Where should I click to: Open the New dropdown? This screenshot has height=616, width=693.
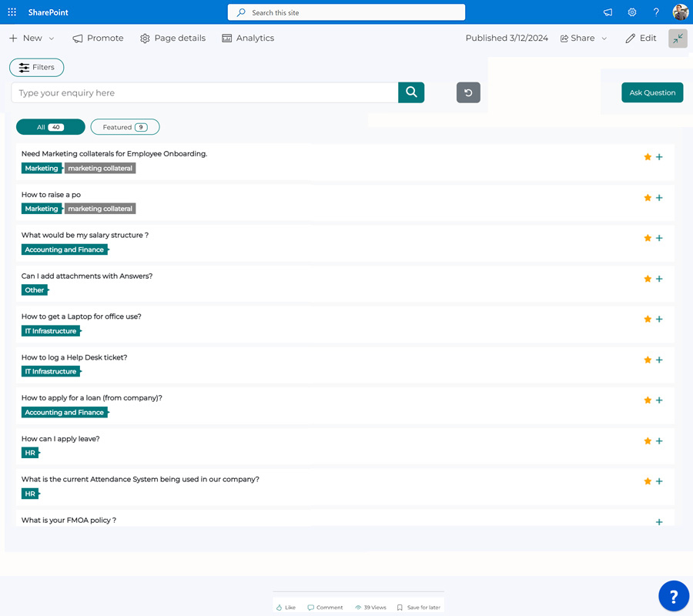pyautogui.click(x=32, y=38)
